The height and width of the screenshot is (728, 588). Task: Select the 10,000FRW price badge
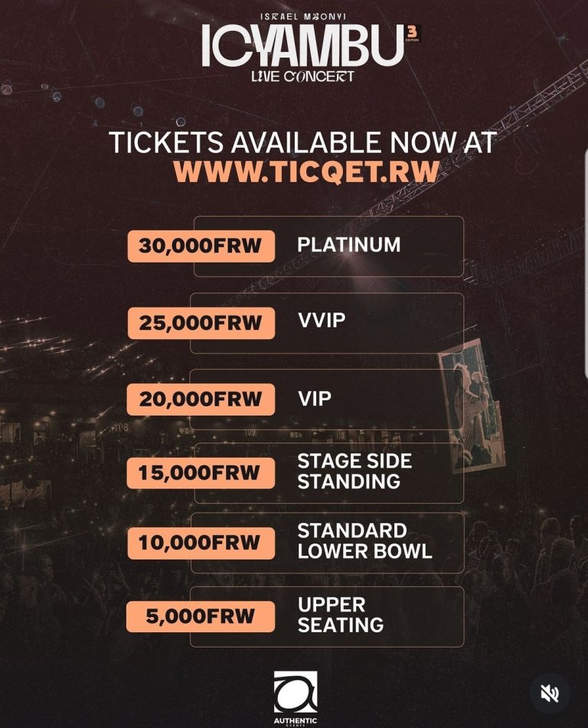[x=201, y=544]
